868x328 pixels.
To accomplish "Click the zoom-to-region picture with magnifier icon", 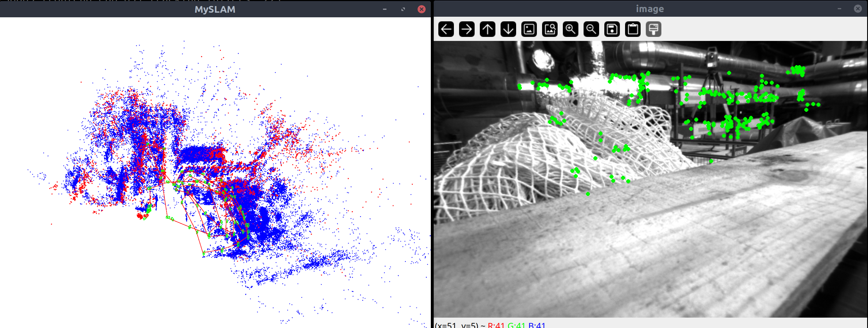I will coord(550,29).
